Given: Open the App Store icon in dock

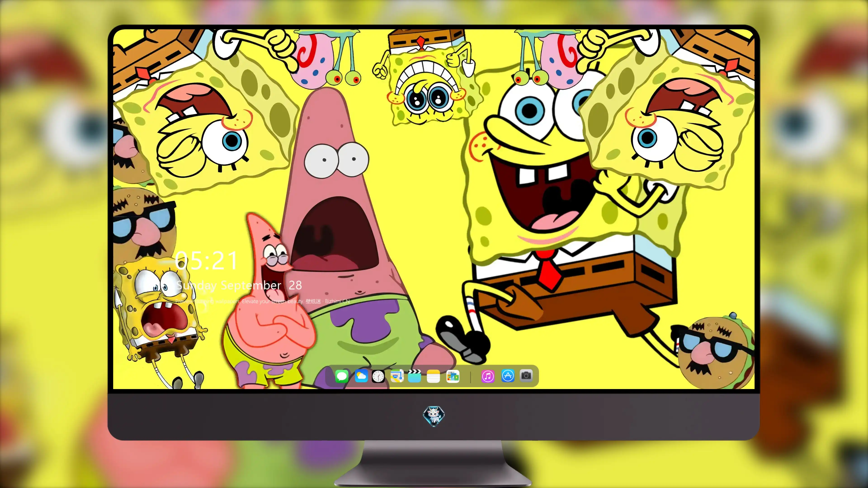Looking at the screenshot, I should (507, 375).
